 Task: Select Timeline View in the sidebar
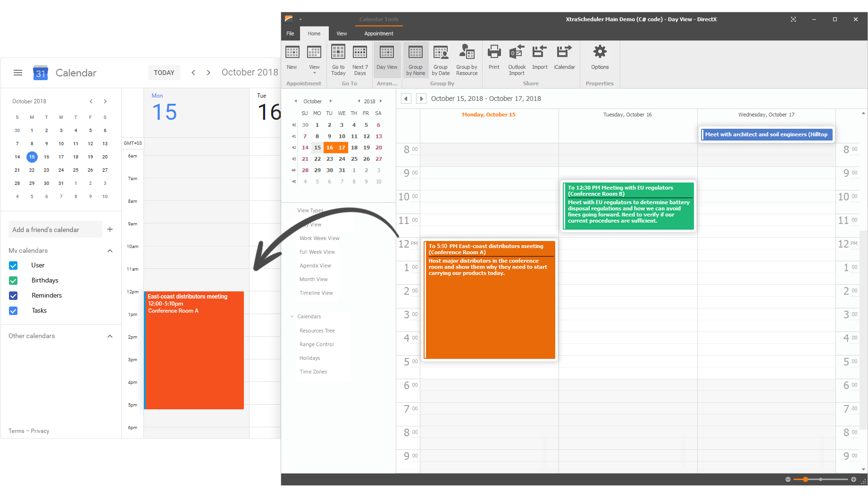316,293
